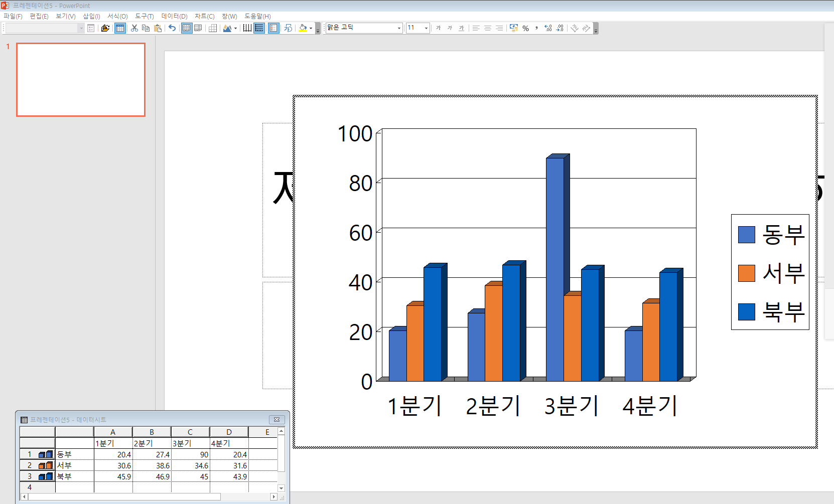The image size is (834, 504).
Task: Select column A header in datasheet
Action: pos(113,432)
